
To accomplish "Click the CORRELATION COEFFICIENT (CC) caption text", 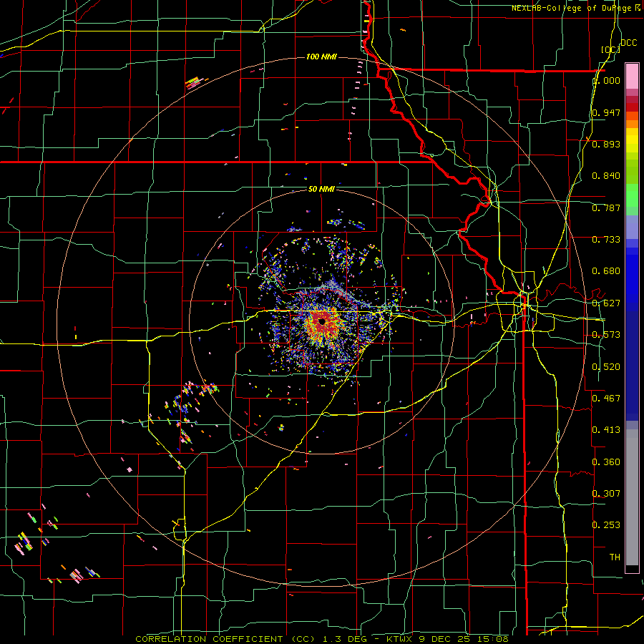I will point(225,639).
